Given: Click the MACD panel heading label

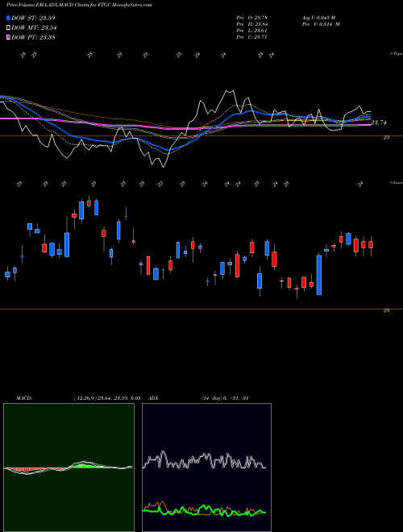Looking at the screenshot, I should [x=23, y=398].
